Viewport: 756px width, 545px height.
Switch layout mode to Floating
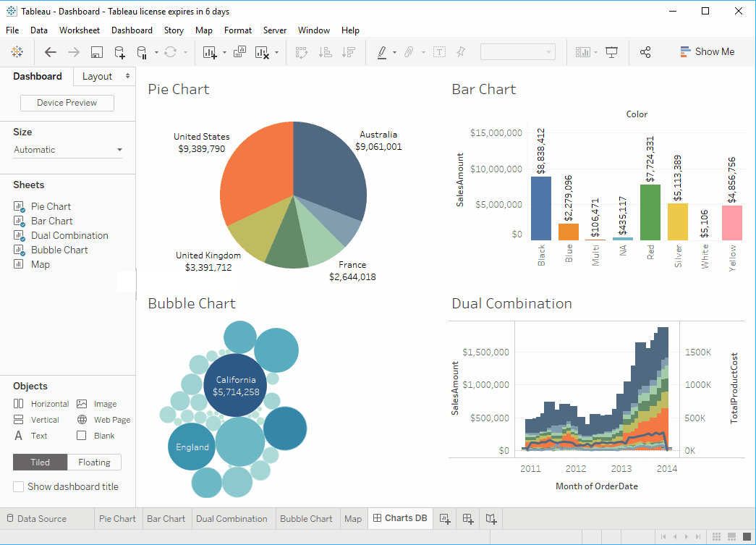[94, 462]
